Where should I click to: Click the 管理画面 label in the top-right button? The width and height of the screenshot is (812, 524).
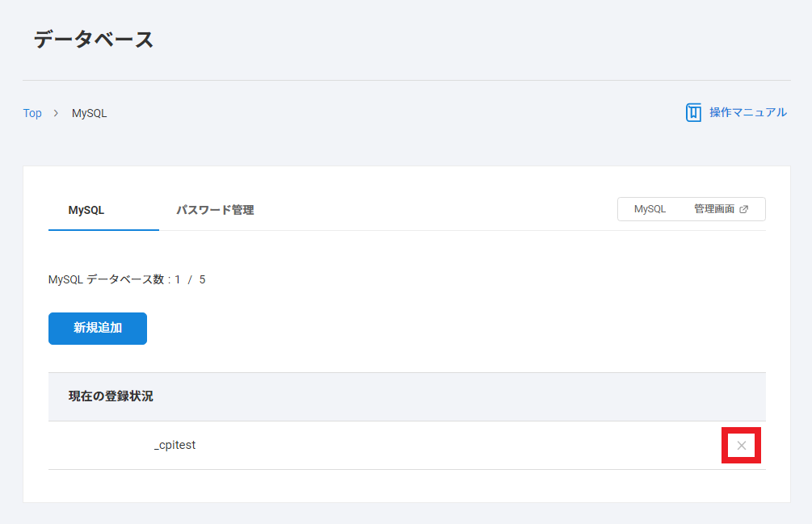[714, 209]
